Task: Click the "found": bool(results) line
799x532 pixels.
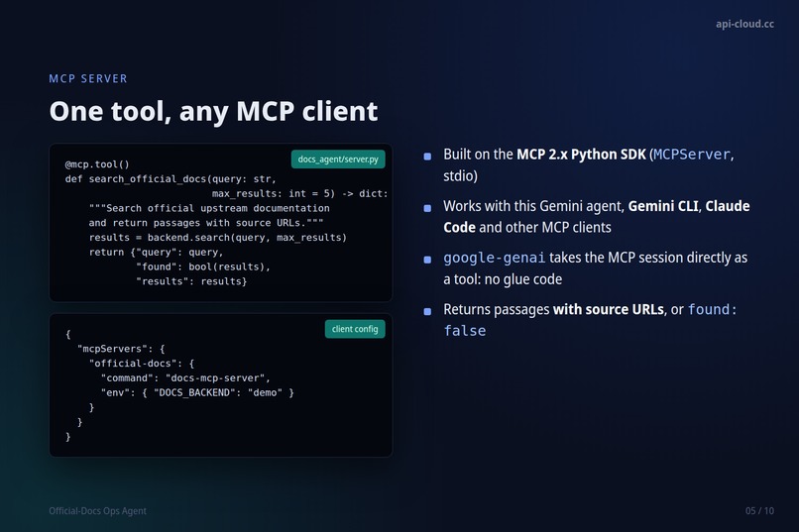Action: click(x=203, y=266)
